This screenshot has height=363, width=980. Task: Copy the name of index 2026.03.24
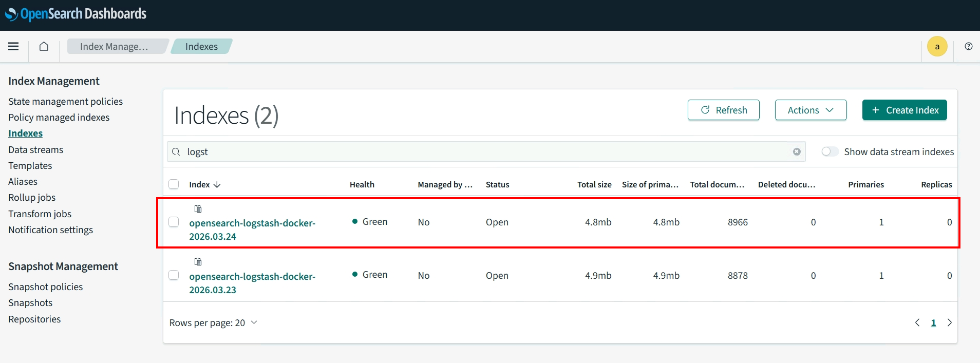[x=198, y=208]
